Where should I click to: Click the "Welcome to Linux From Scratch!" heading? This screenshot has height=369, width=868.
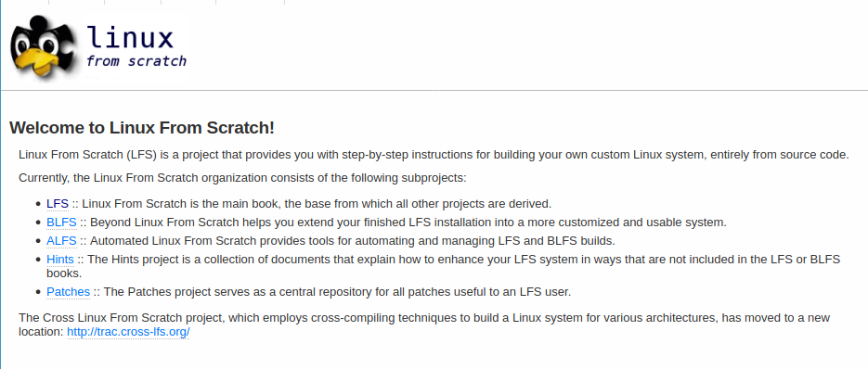click(142, 128)
